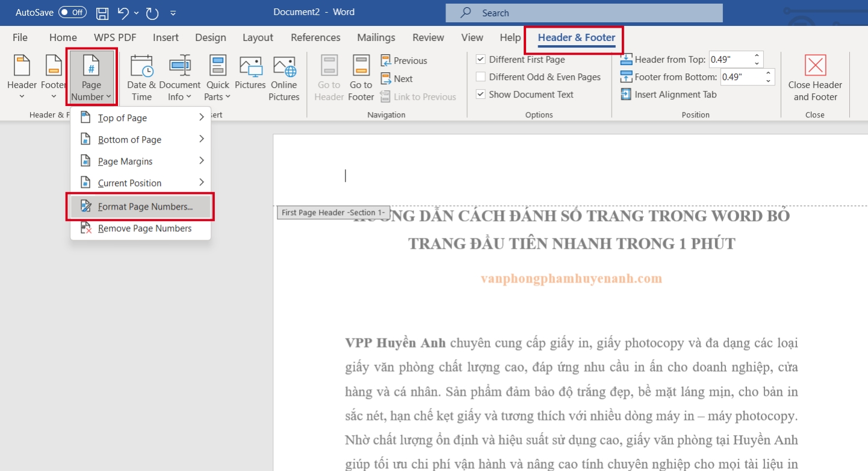Click the Undo arrow icon

123,13
